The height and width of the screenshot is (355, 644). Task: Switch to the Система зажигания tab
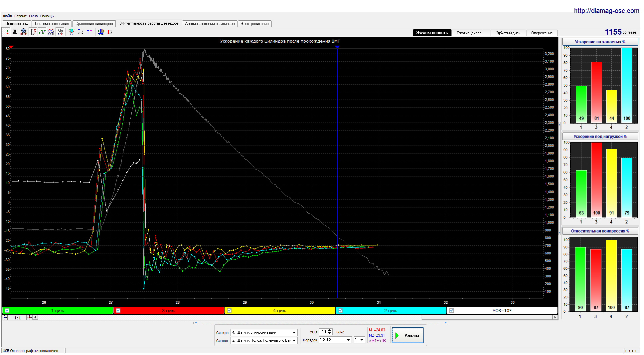pos(52,24)
